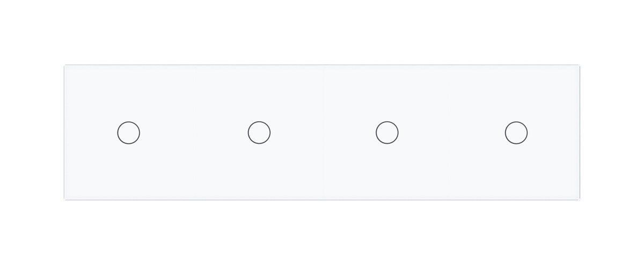Image resolution: width=644 pixels, height=265 pixels.
Task: Tap the leftmost circular touch button
Action: pos(129,132)
